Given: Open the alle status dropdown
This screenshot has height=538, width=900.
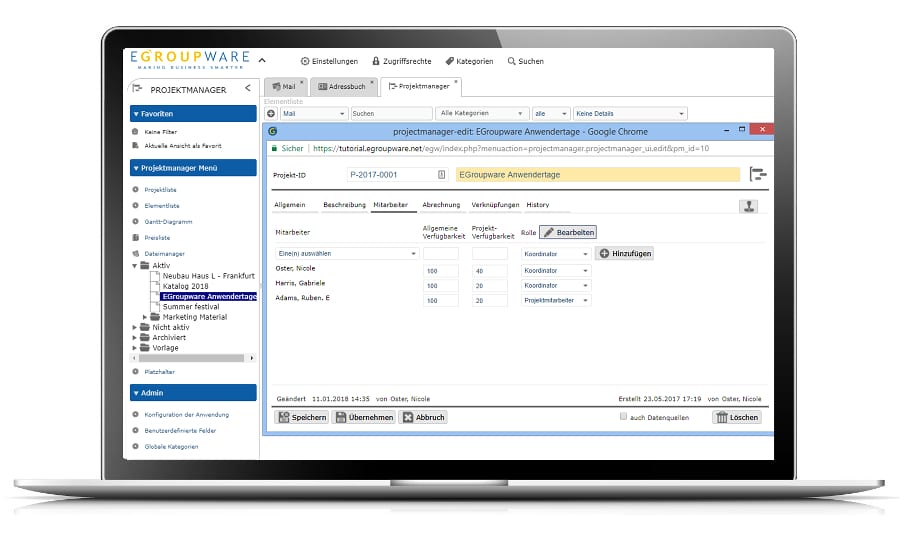Looking at the screenshot, I should pyautogui.click(x=551, y=114).
